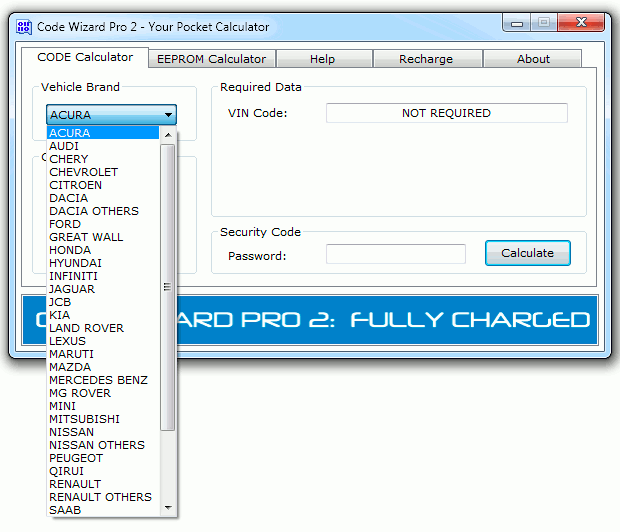The image size is (620, 532).
Task: Select HONDA in the brand list
Action: 103,250
